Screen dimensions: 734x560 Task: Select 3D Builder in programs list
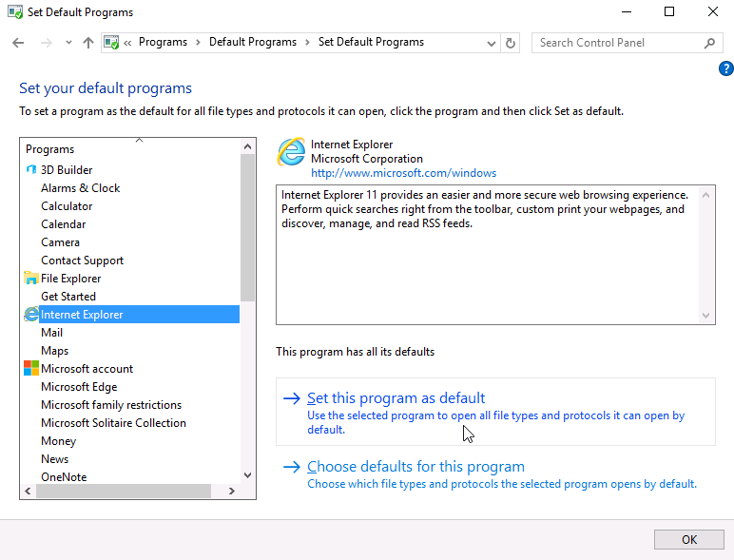pyautogui.click(x=67, y=170)
